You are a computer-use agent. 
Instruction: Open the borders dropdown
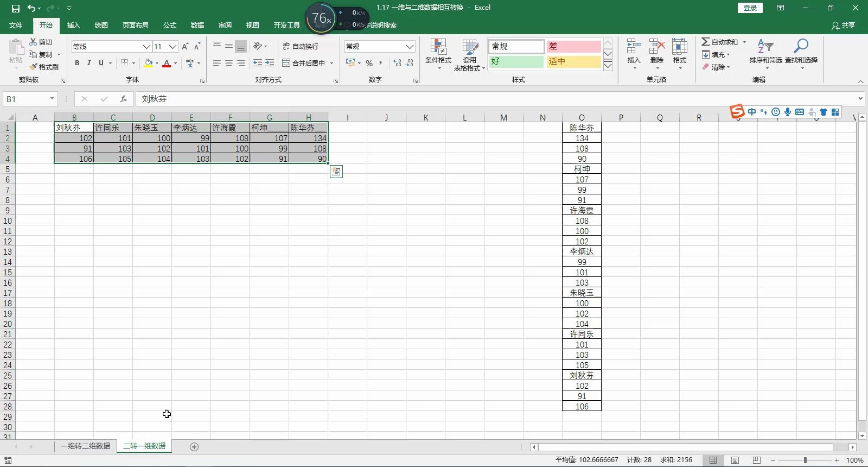(x=133, y=63)
